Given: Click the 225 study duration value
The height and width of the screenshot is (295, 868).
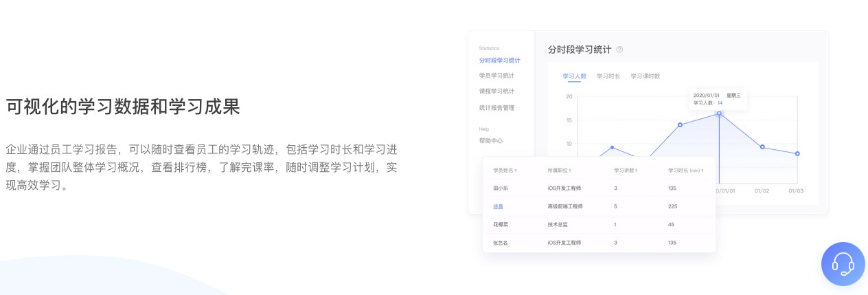Looking at the screenshot, I should tap(672, 206).
